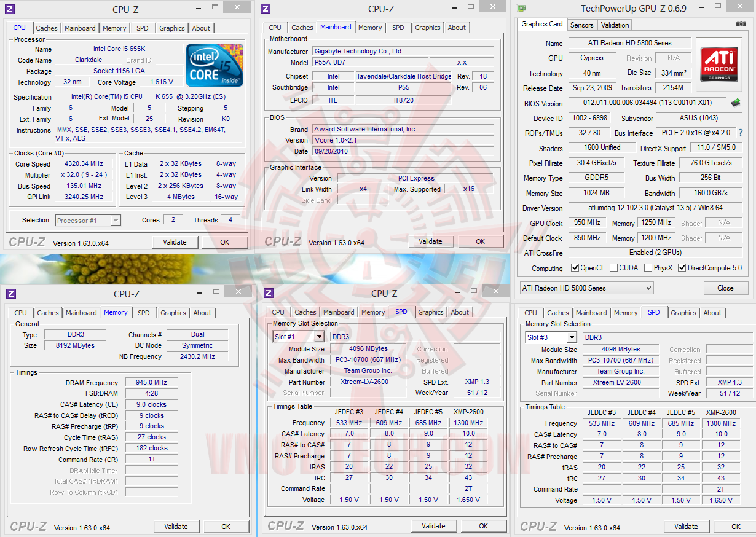The height and width of the screenshot is (537, 756).
Task: Open the Slot #3 memory slot dropdown
Action: 551,337
